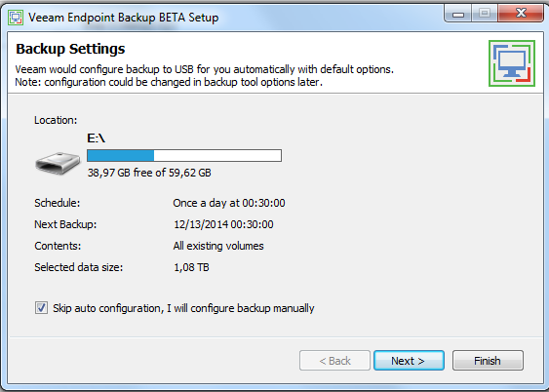This screenshot has width=549, height=392.
Task: Close the Veeam setup window
Action: [x=521, y=14]
